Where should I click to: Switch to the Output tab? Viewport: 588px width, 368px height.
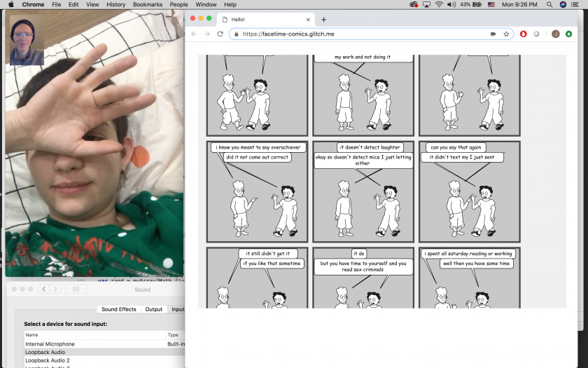(x=154, y=309)
